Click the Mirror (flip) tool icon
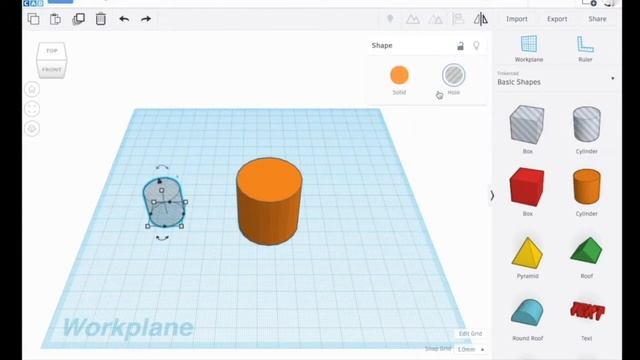 tap(481, 19)
